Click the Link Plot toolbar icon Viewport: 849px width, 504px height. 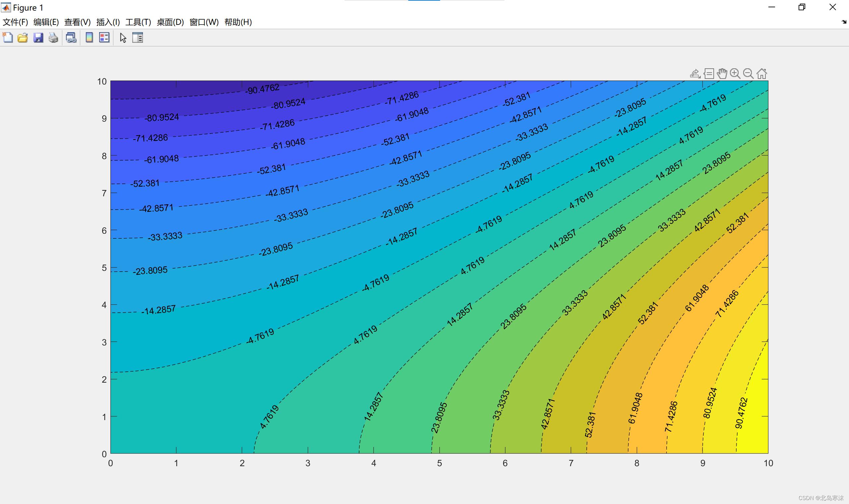click(71, 37)
